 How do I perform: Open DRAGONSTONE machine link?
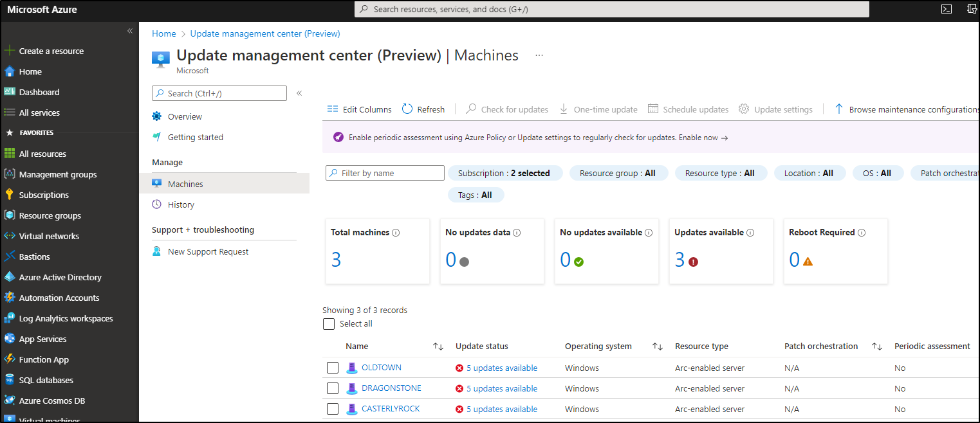coord(391,388)
